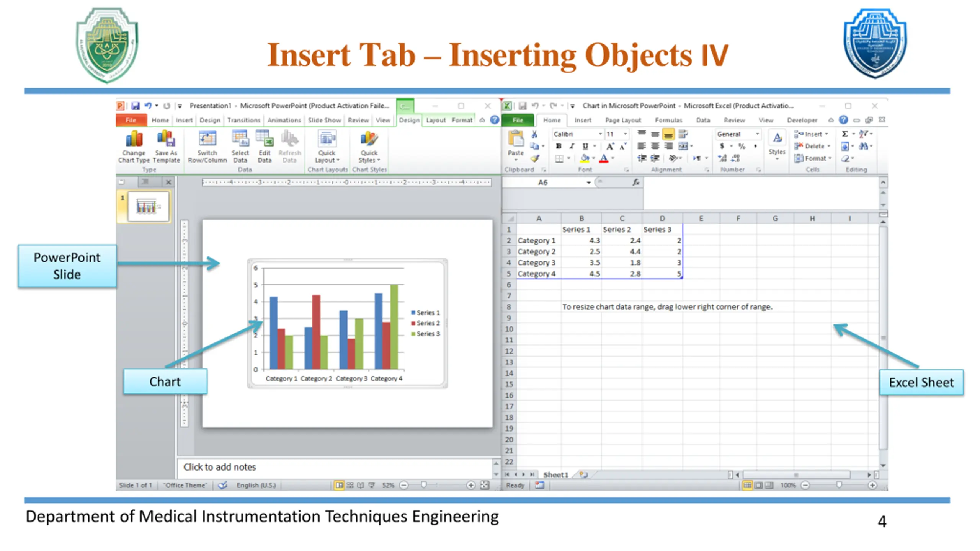Image resolution: width=980 pixels, height=551 pixels.
Task: Click Merge & Center icon
Action: click(x=683, y=146)
